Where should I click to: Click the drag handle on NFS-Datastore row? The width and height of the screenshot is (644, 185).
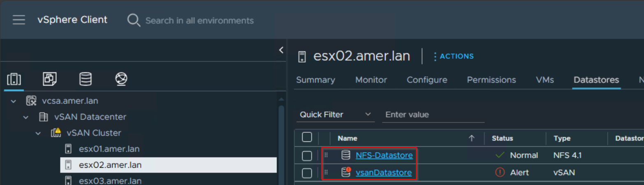coord(326,155)
